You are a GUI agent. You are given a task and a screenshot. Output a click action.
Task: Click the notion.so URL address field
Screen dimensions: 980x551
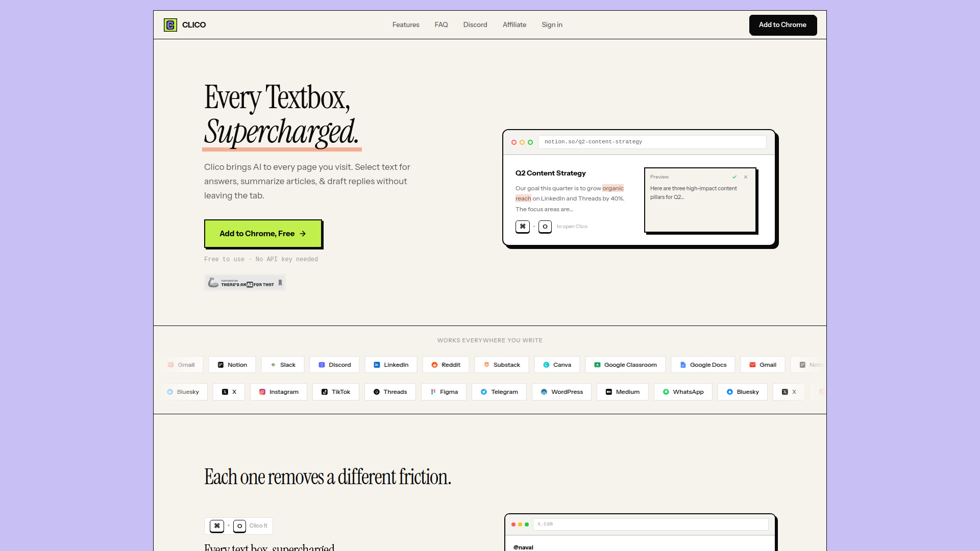(x=652, y=142)
